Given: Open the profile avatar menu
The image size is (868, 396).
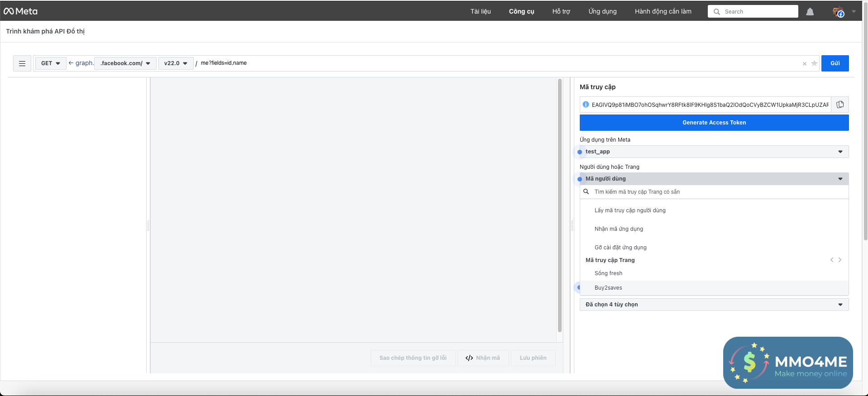Looking at the screenshot, I should pos(838,12).
